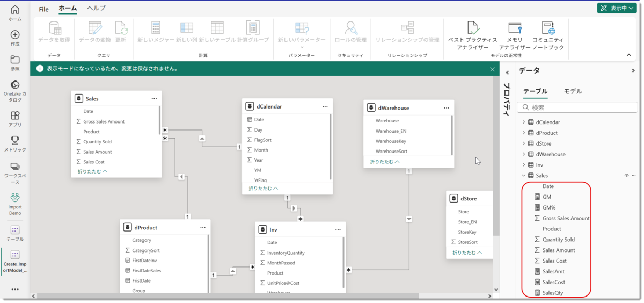Screen dimensions: 644x303
Task: Expand Inv in data pane
Action: click(524, 165)
